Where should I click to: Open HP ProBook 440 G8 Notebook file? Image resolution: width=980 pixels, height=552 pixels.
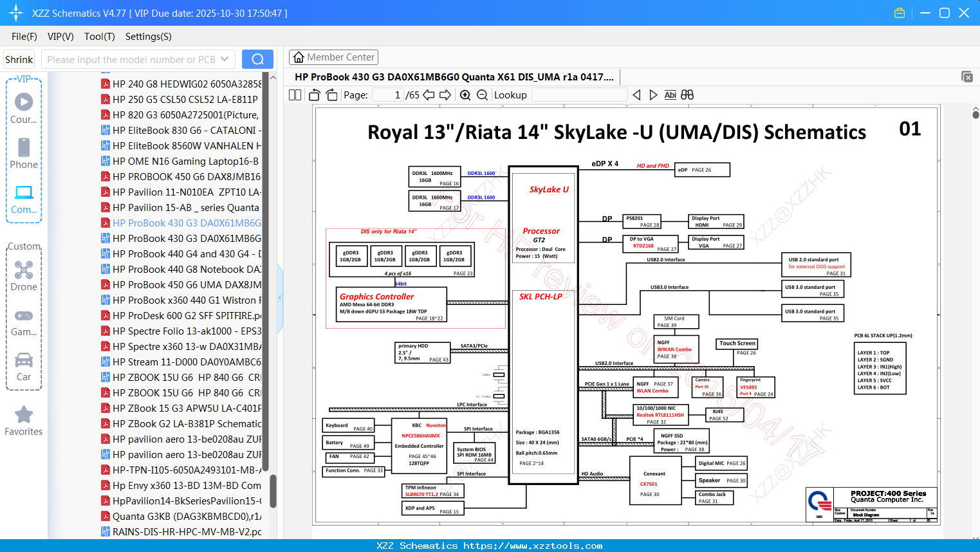(181, 269)
